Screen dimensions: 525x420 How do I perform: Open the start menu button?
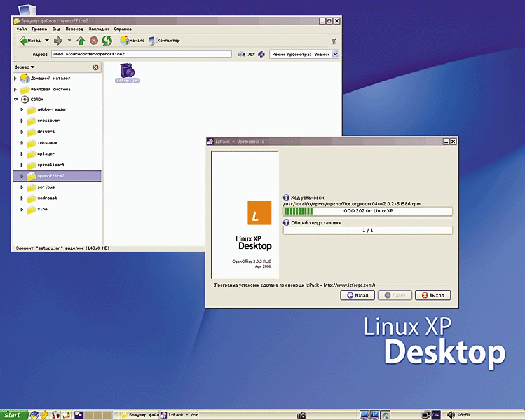coord(13,415)
